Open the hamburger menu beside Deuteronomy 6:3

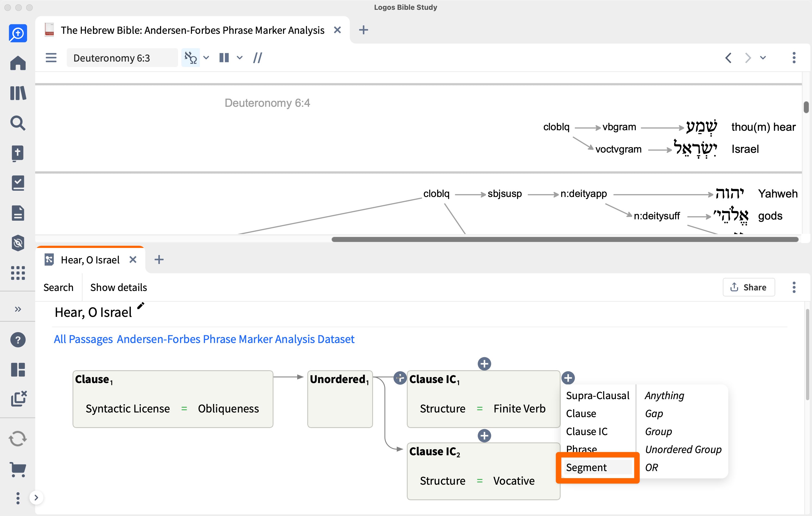pos(51,58)
